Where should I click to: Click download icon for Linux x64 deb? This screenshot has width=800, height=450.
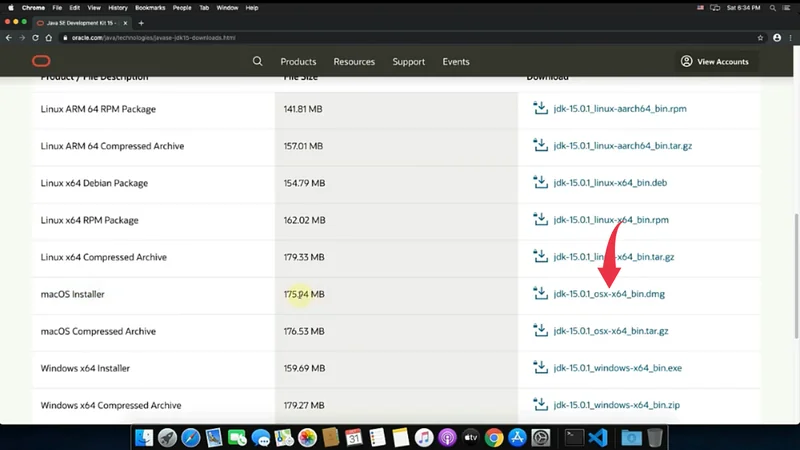click(540, 183)
